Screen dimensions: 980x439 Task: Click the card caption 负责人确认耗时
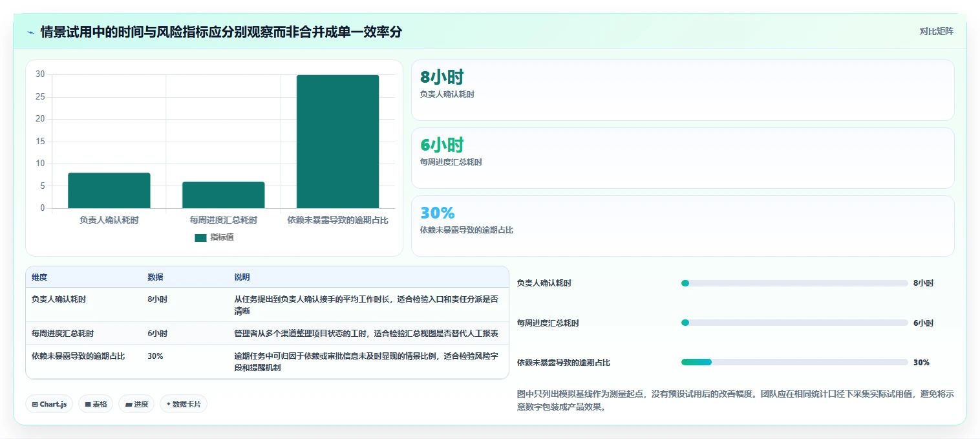tap(447, 94)
